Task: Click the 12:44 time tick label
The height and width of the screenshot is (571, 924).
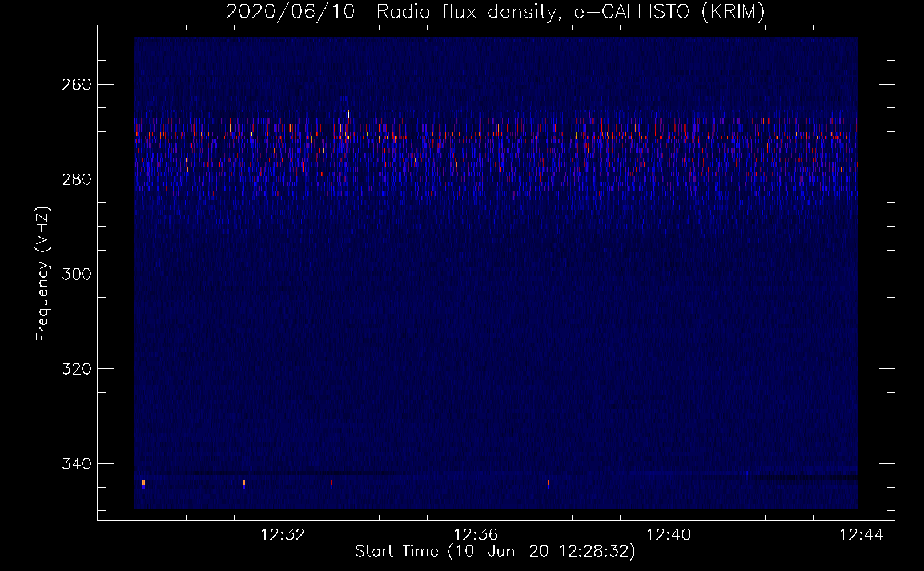Action: pos(861,535)
